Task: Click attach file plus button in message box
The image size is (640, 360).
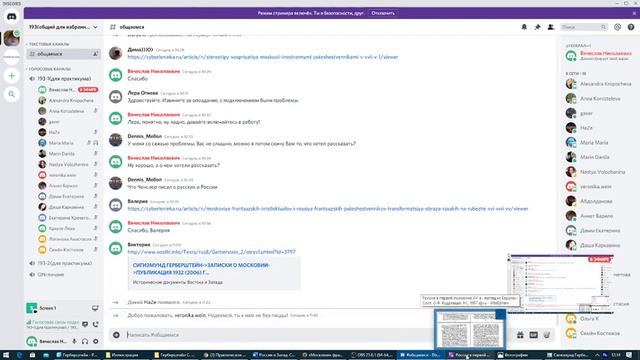Action: pos(116,335)
